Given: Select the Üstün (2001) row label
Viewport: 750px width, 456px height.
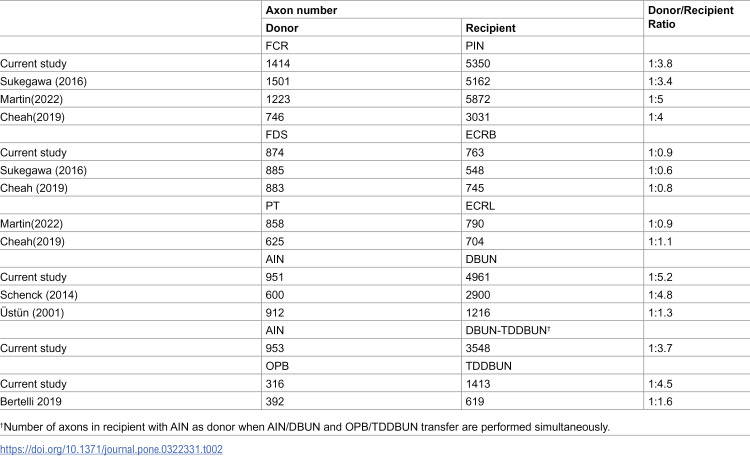Looking at the screenshot, I should click(32, 313).
